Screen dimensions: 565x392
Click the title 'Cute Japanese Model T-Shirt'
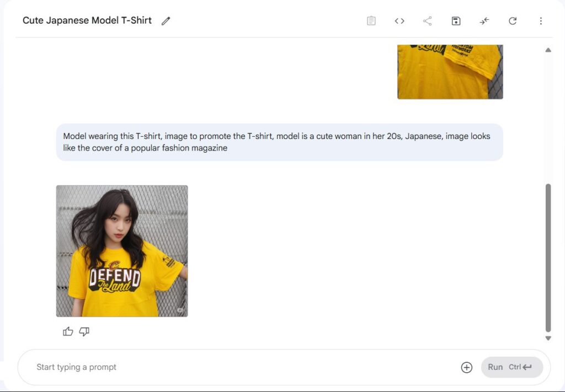[x=87, y=20]
